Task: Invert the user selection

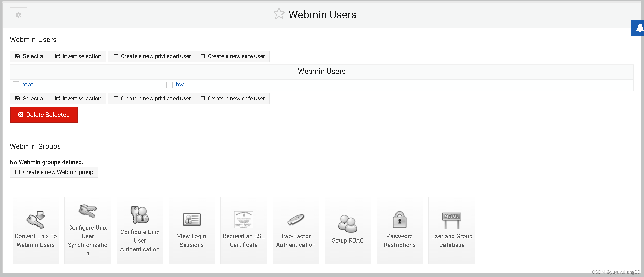Action: 78,56
